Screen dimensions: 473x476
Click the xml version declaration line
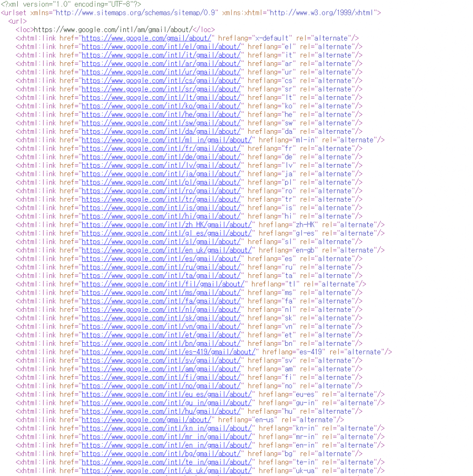pyautogui.click(x=71, y=4)
